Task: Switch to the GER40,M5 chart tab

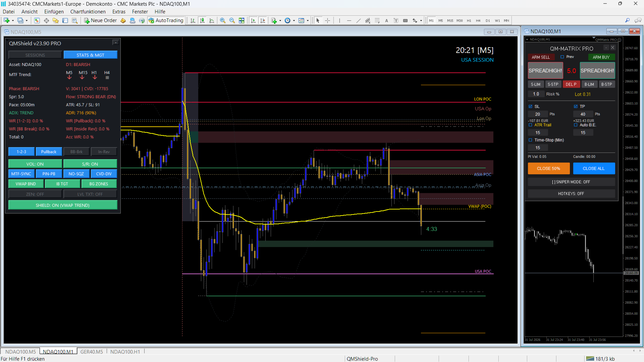Action: coord(92,352)
